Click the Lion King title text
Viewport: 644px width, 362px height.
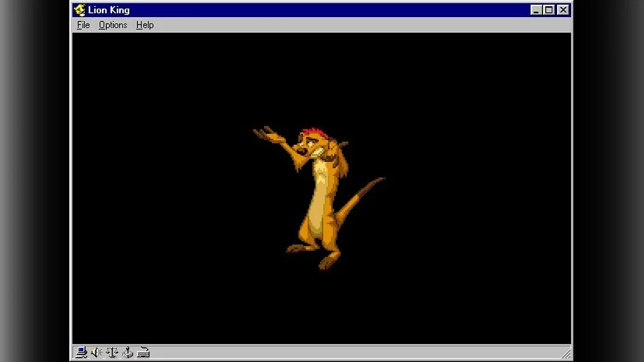(109, 10)
